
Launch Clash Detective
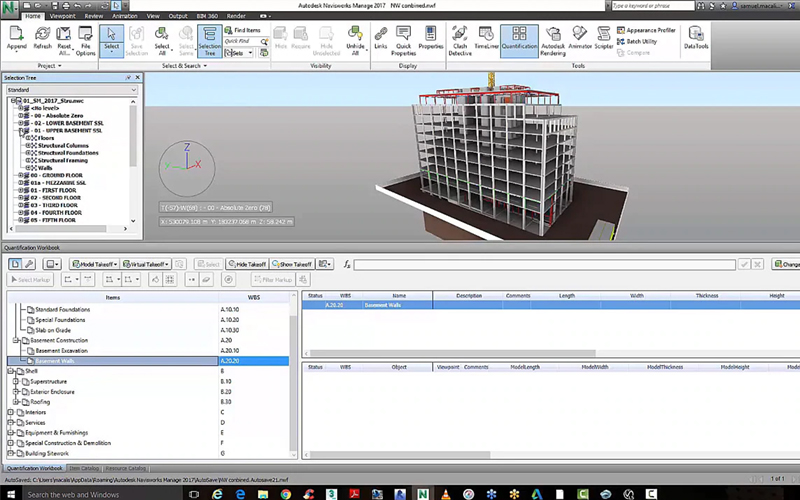[x=460, y=40]
